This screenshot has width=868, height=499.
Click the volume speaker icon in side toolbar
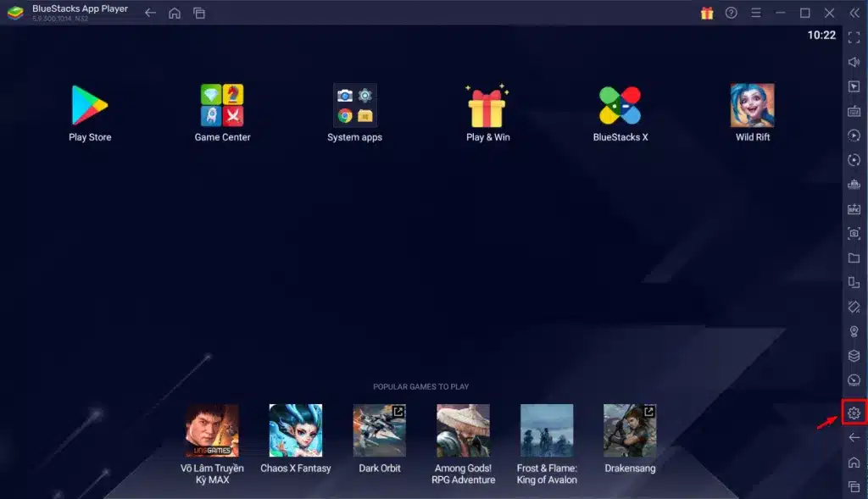tap(854, 62)
